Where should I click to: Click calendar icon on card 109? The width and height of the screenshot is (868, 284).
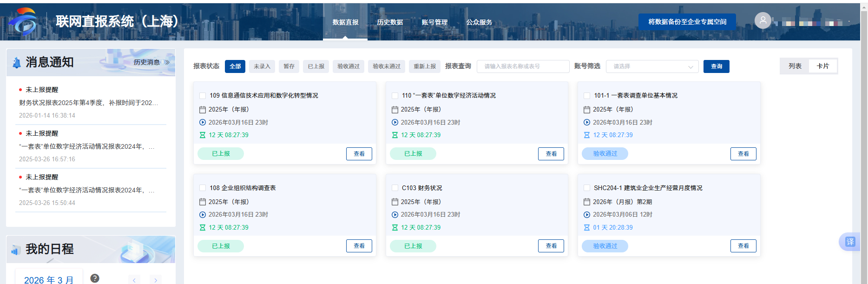(x=203, y=110)
